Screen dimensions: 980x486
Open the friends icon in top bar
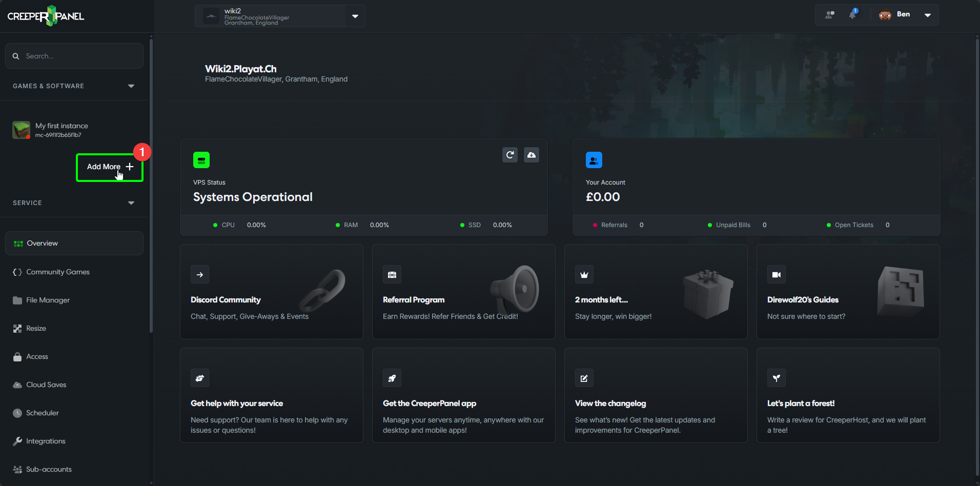point(830,15)
